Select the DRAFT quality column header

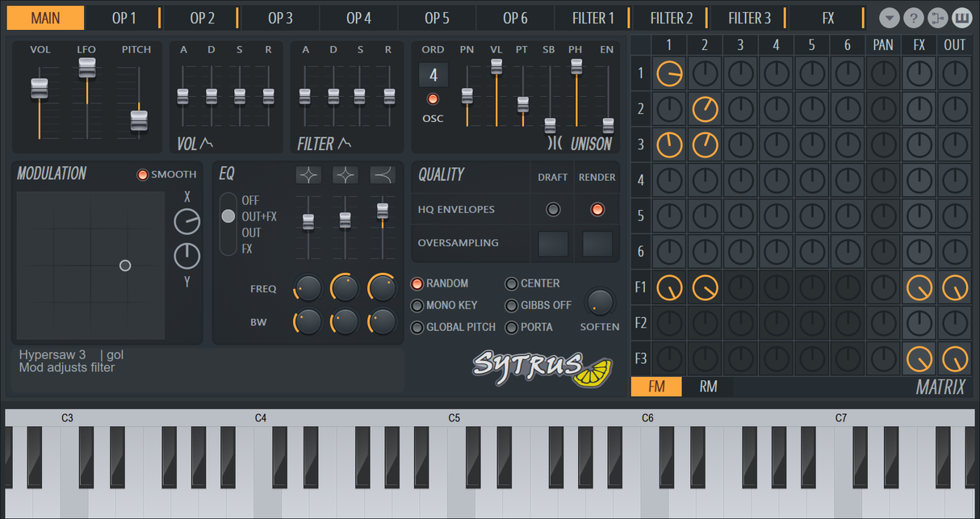pos(552,177)
